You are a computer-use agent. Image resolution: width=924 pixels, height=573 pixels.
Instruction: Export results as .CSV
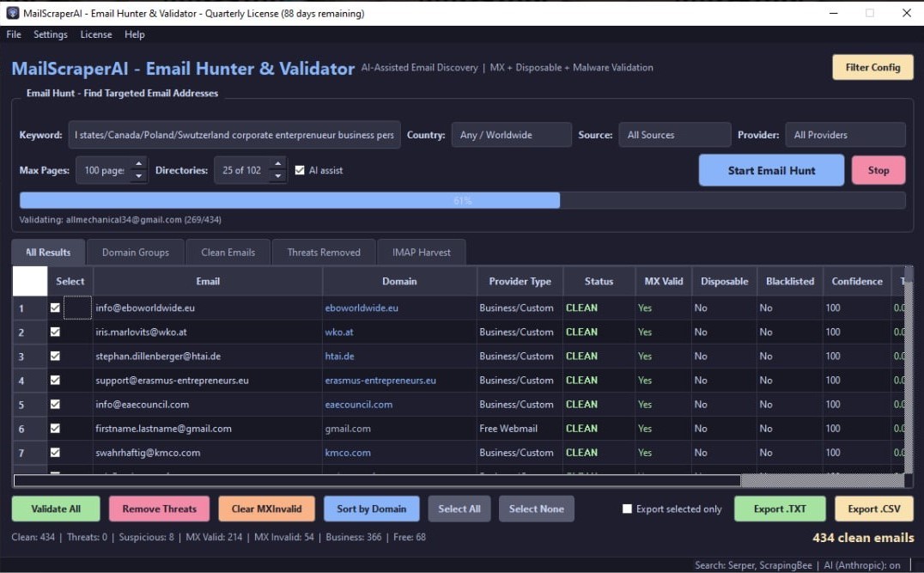(x=874, y=509)
